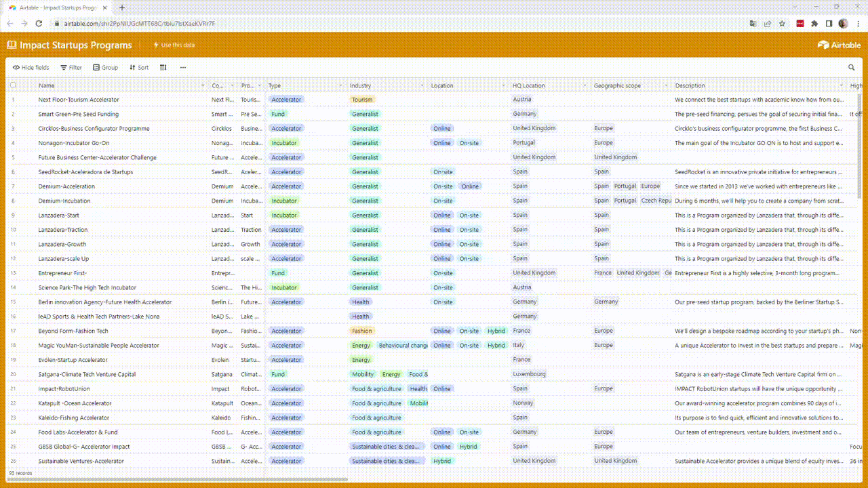This screenshot has height=488, width=868.
Task: Reload the page
Action: (x=39, y=23)
